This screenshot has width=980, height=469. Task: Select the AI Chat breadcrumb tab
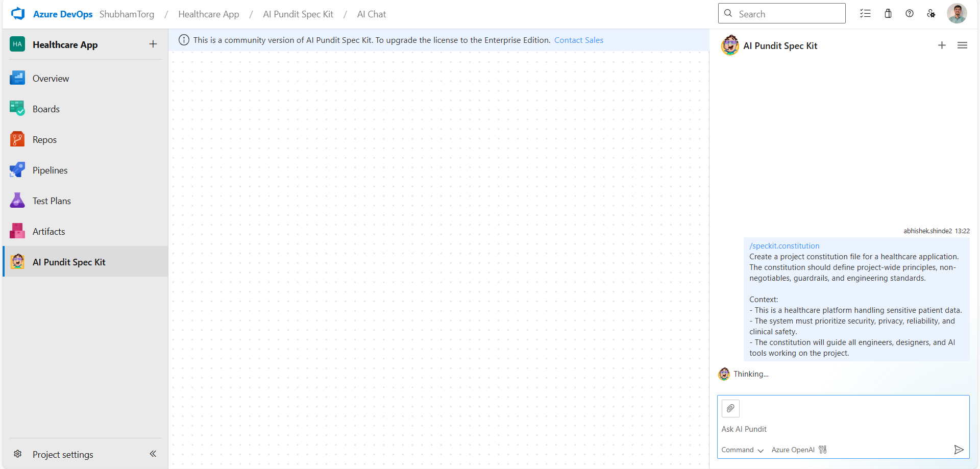pos(372,14)
